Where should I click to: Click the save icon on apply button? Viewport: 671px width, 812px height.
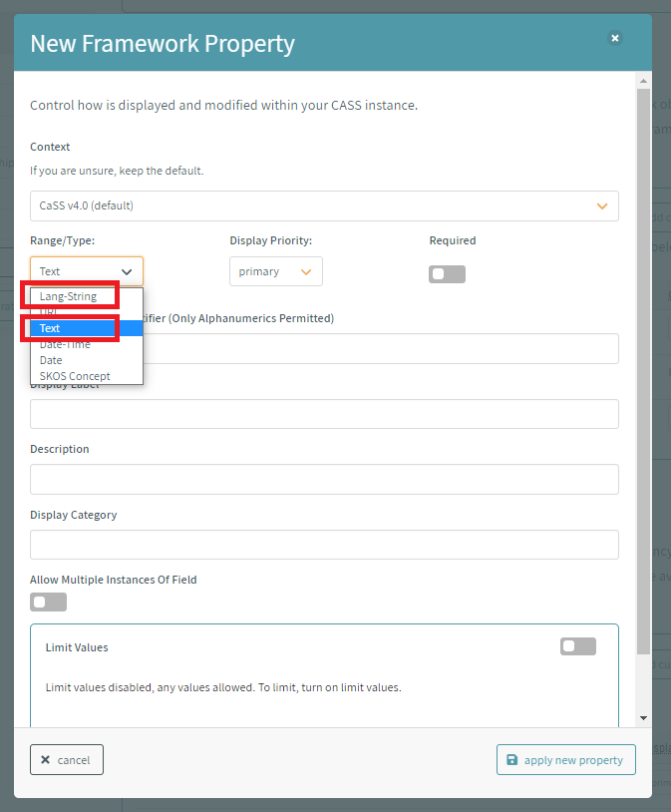512,760
